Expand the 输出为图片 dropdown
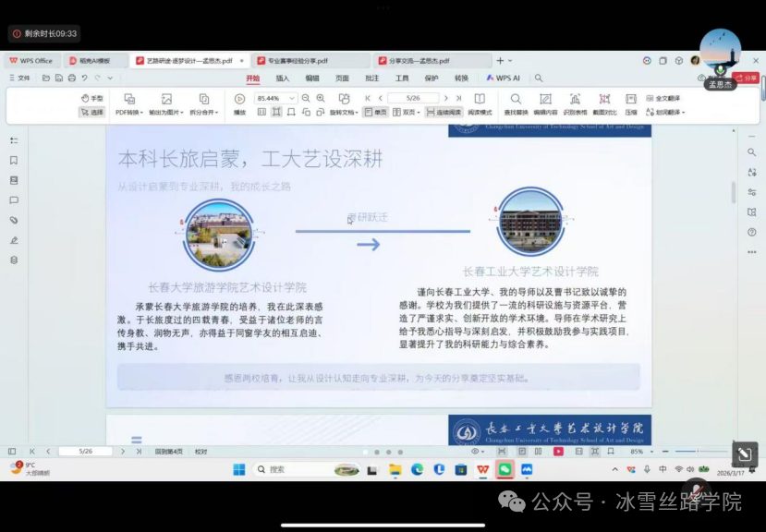 166,112
